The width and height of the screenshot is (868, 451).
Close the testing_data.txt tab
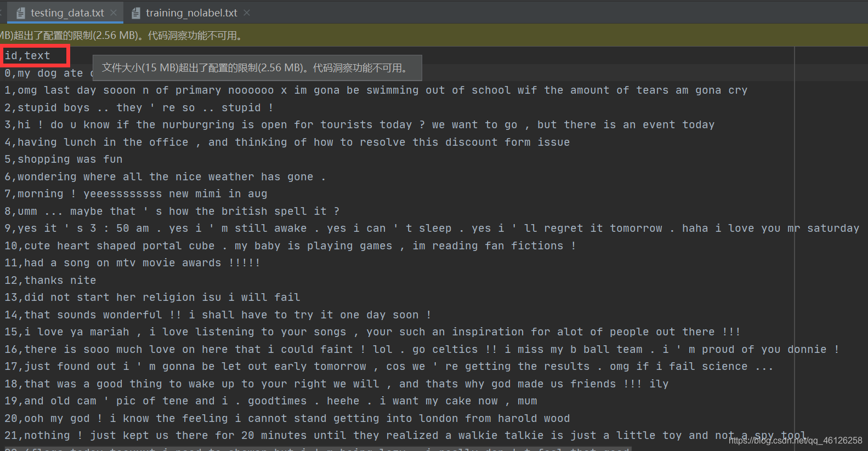point(114,13)
